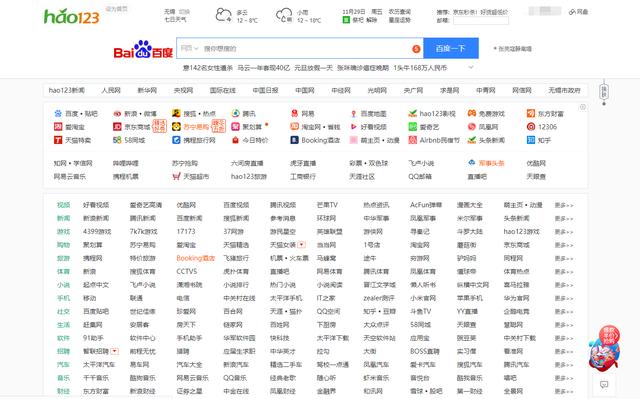Expand the hot news ticker arrow
640x399 pixels.
(x=471, y=67)
